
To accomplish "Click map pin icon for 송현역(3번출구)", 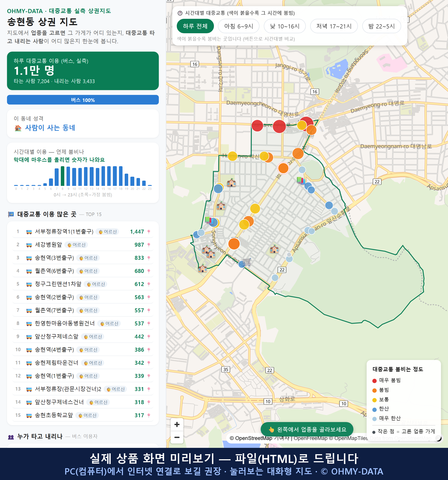I will (x=149, y=258).
